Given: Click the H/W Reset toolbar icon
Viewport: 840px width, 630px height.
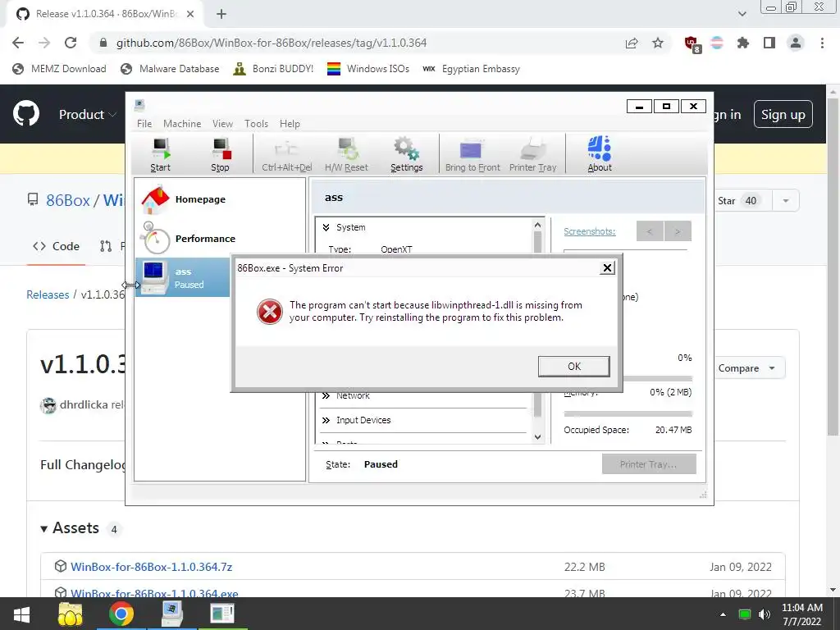Looking at the screenshot, I should tap(346, 154).
